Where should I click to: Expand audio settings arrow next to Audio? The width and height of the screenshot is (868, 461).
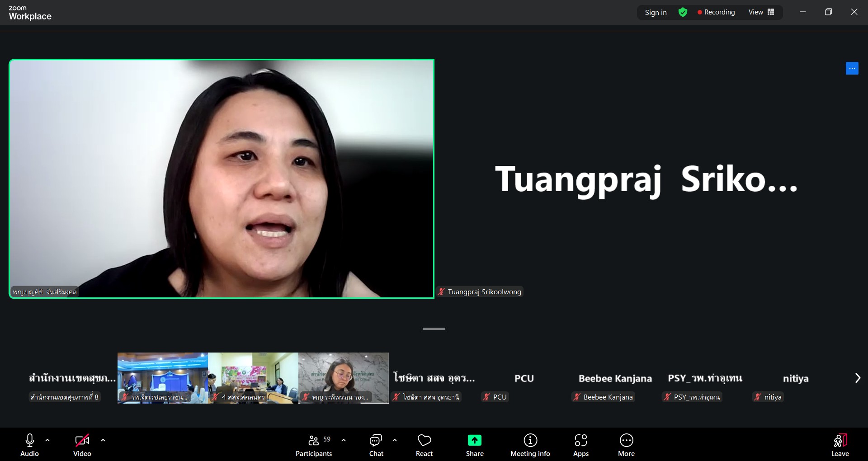click(47, 440)
